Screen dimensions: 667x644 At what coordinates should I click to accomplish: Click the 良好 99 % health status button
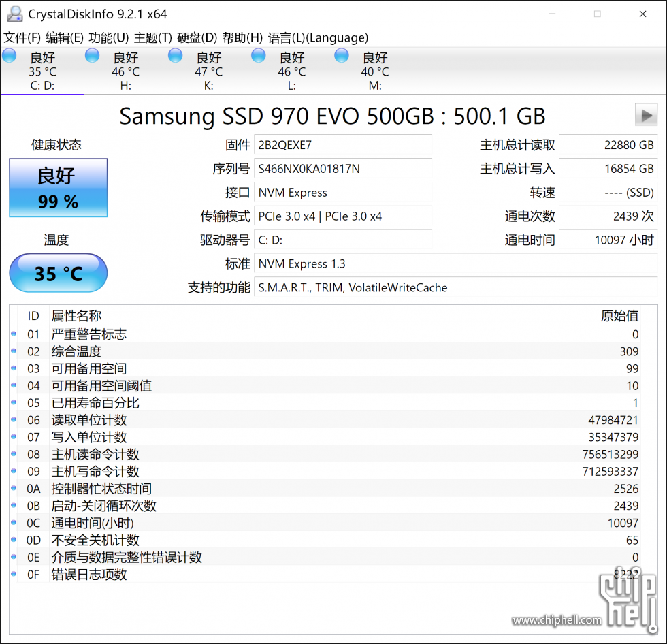tap(59, 188)
